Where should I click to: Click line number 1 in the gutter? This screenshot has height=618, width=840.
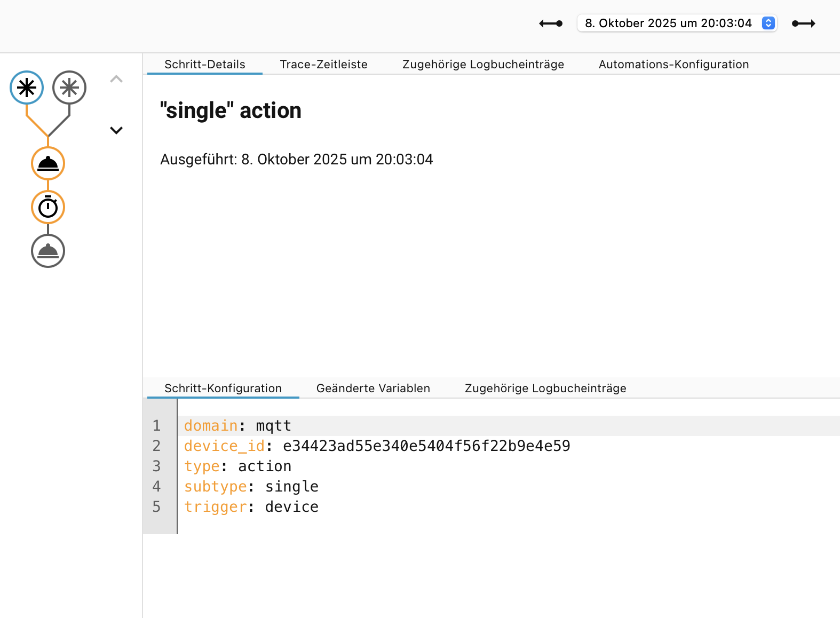click(x=156, y=426)
